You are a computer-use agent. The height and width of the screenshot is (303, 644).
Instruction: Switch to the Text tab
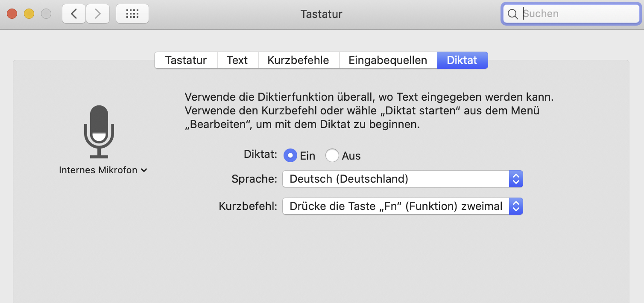(x=237, y=60)
